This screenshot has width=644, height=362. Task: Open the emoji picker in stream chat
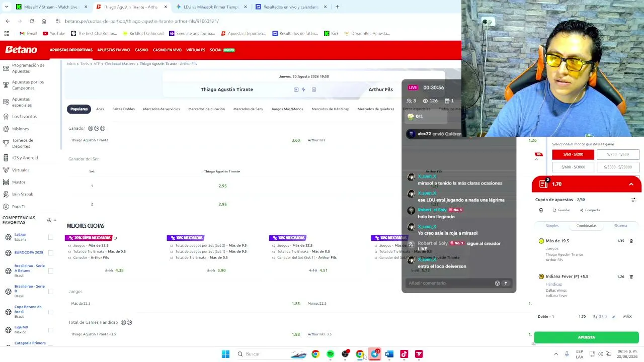497,283
